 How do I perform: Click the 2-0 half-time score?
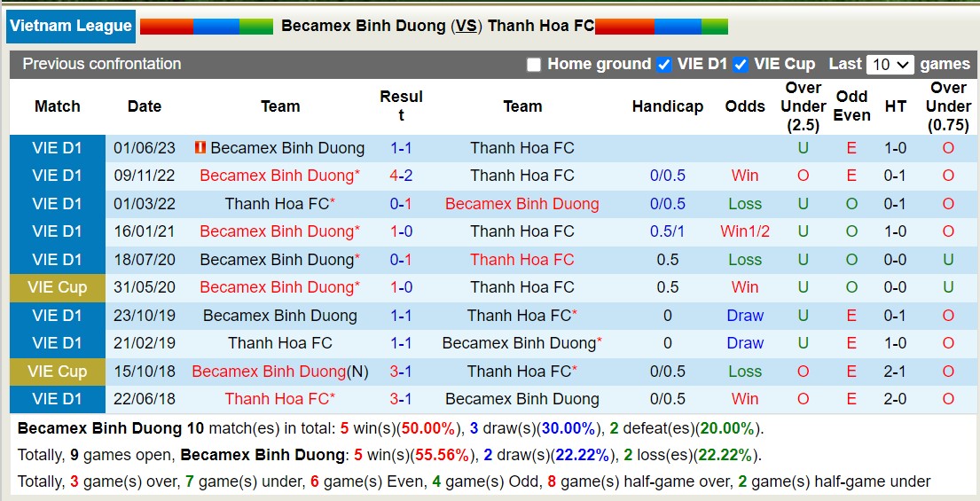point(895,398)
